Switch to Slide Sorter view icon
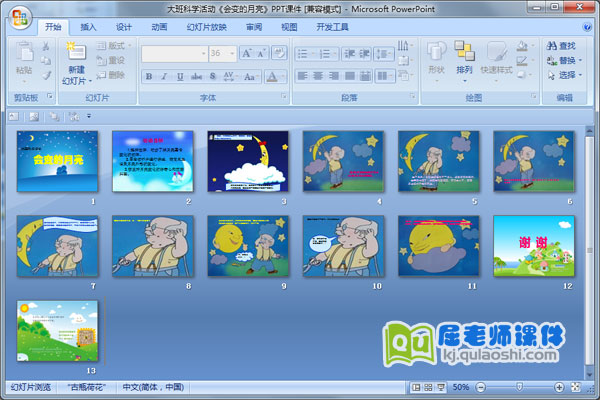 [x=428, y=387]
